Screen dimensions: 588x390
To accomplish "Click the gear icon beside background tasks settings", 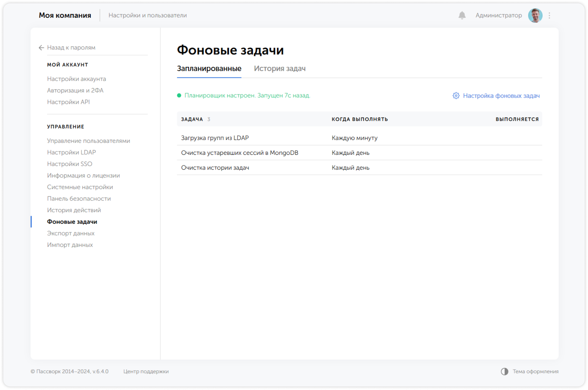I will click(x=456, y=96).
